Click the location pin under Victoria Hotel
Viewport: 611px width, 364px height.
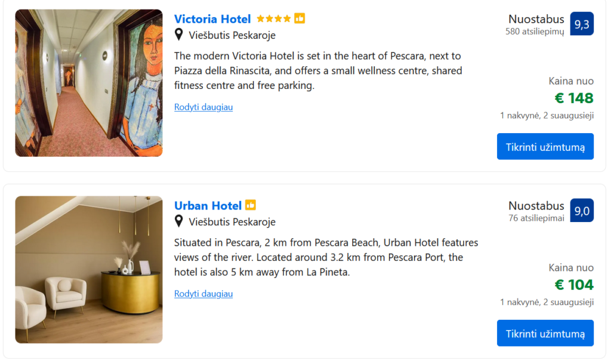(178, 35)
